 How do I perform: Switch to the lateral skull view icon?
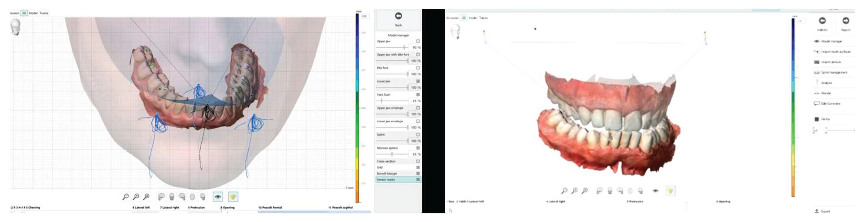point(162,197)
